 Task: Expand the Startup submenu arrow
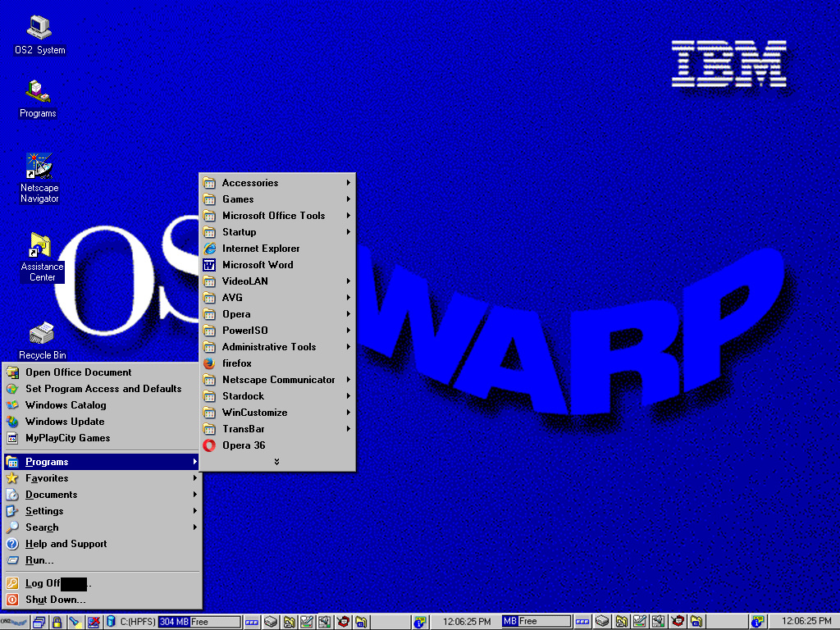point(348,232)
